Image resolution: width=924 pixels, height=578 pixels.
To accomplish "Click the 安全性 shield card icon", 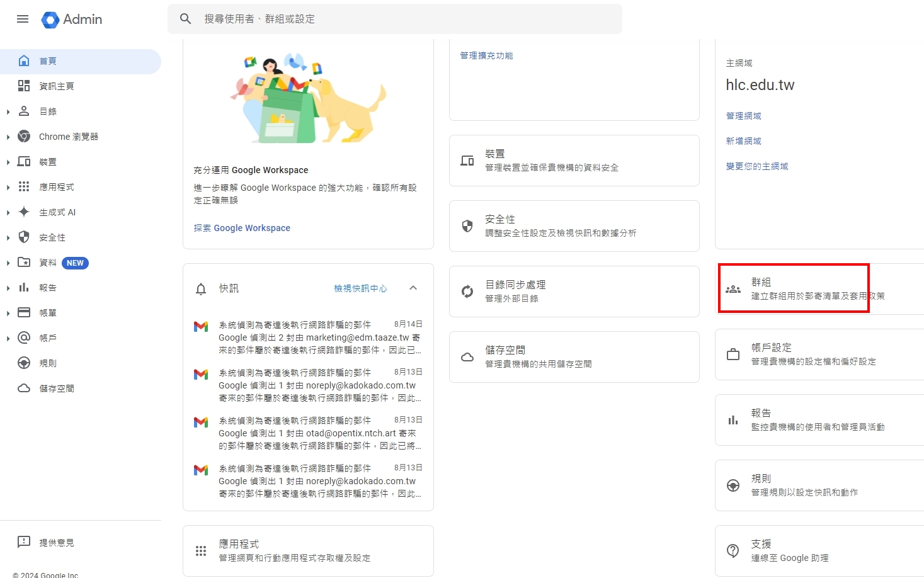I will tap(467, 226).
